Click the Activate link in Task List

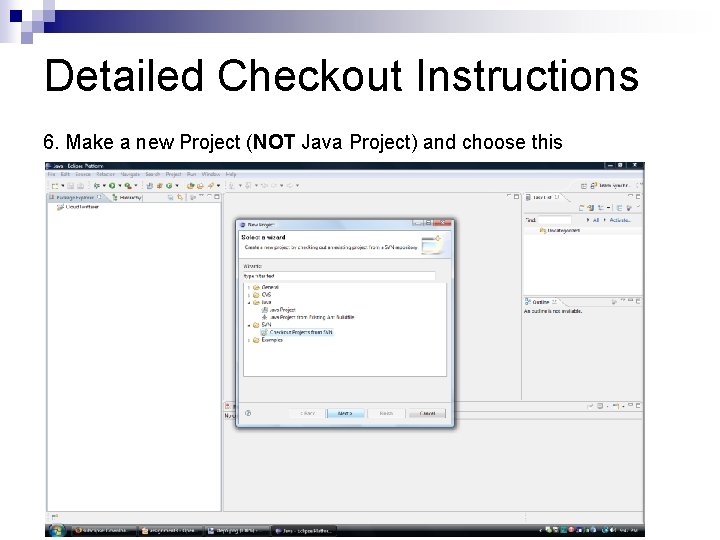(620, 220)
